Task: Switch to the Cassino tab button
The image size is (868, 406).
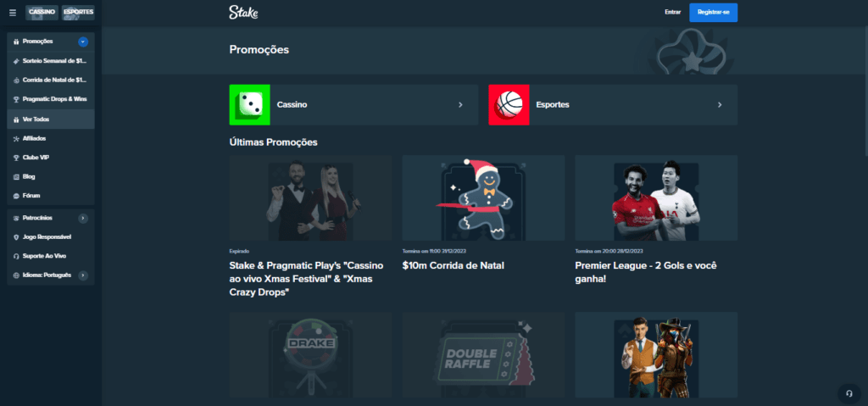Action: (42, 12)
